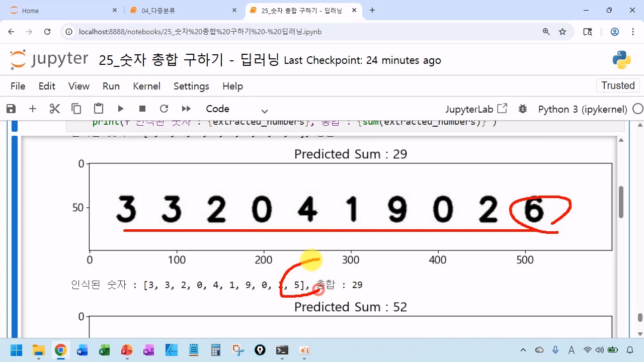Open the zoom magnifier in address bar

546,32
